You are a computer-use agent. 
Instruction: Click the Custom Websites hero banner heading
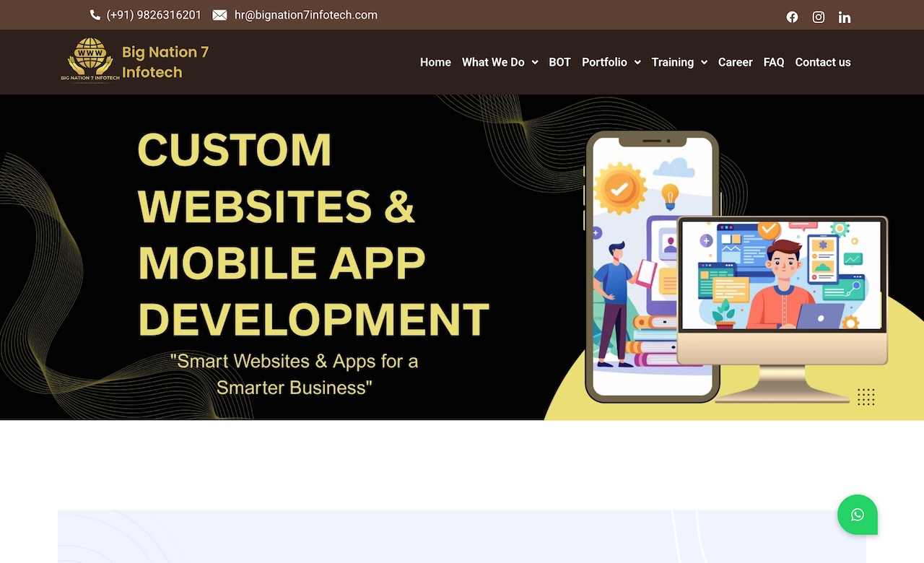[313, 235]
